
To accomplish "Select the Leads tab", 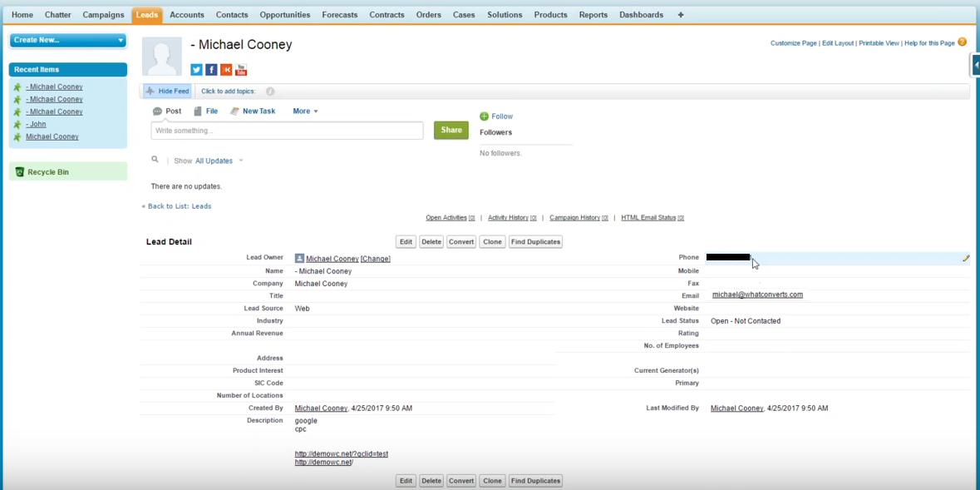I will tap(147, 15).
